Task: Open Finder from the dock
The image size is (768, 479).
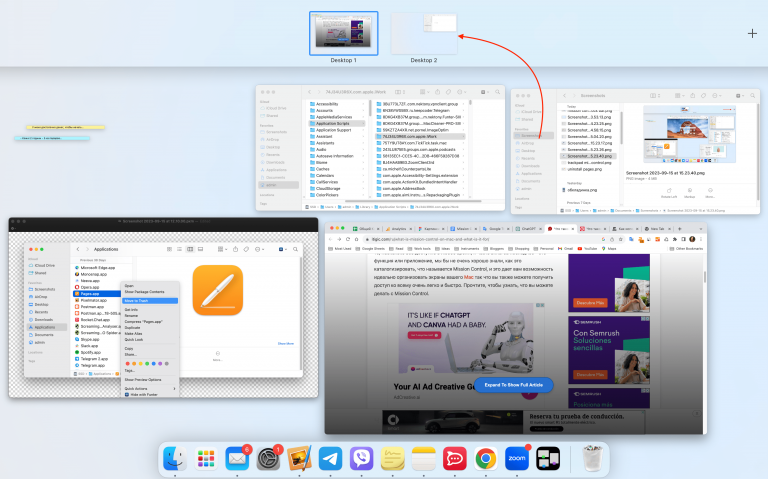Action: point(176,458)
